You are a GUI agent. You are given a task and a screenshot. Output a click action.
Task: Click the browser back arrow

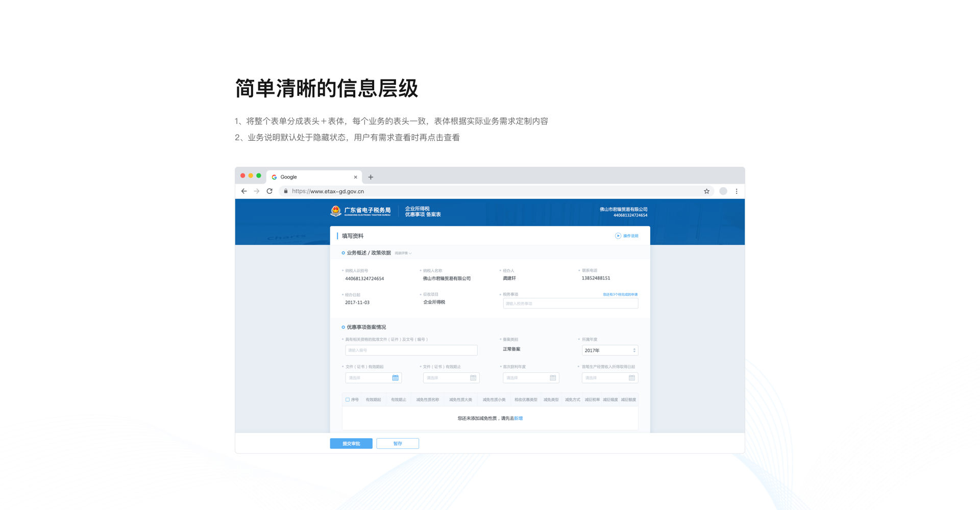coord(244,191)
